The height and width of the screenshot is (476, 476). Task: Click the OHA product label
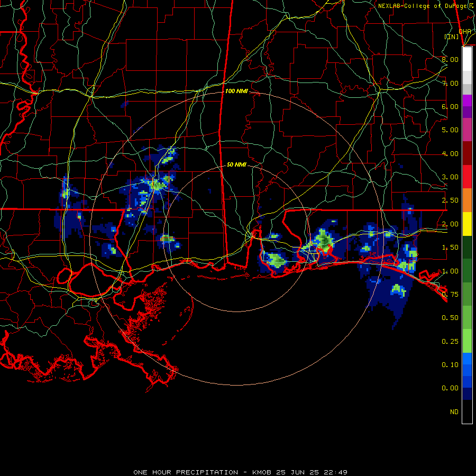pyautogui.click(x=464, y=31)
